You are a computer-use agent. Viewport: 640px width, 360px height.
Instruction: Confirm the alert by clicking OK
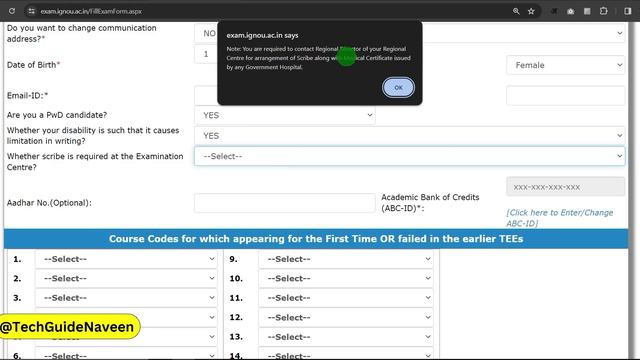click(398, 87)
